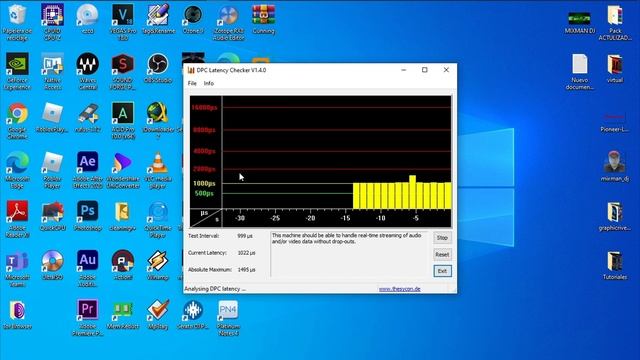Launch Waves Central from desktop
Screen dimensions: 640x360
[x=87, y=71]
